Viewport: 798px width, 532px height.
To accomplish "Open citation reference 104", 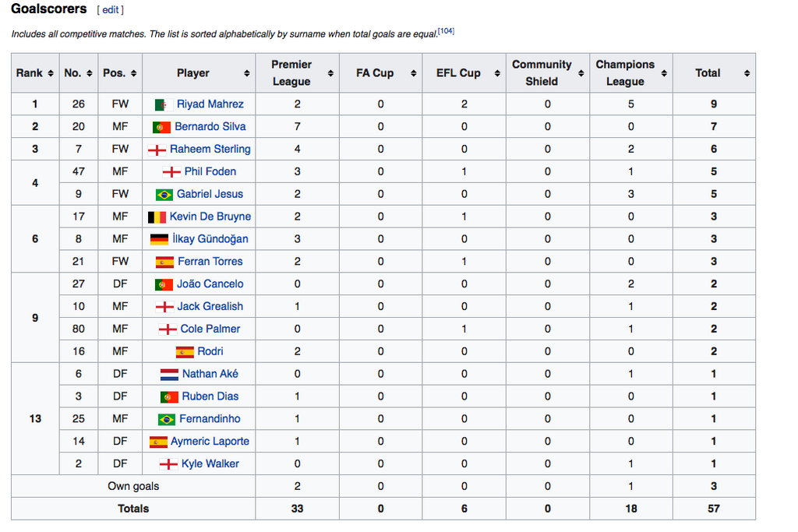I will coord(446,31).
